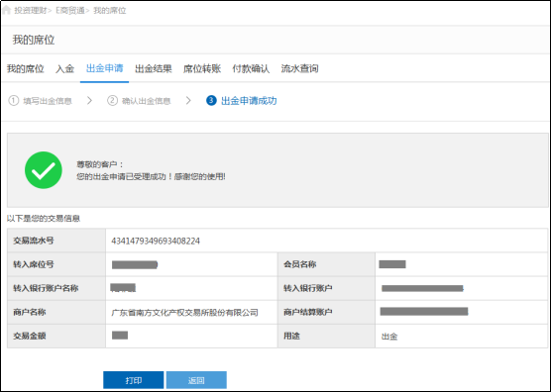Go to 付款确认 tab
The width and height of the screenshot is (551, 392).
pyautogui.click(x=251, y=68)
